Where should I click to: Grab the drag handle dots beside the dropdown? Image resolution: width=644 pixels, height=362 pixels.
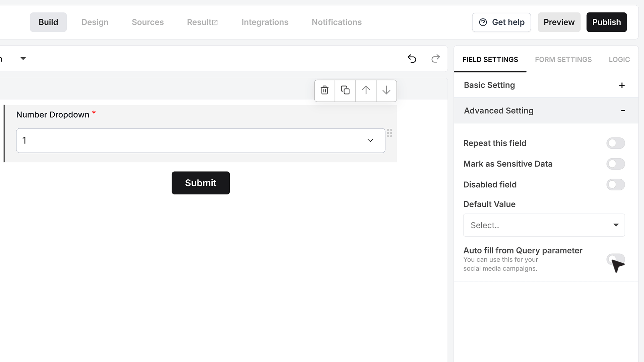click(389, 133)
